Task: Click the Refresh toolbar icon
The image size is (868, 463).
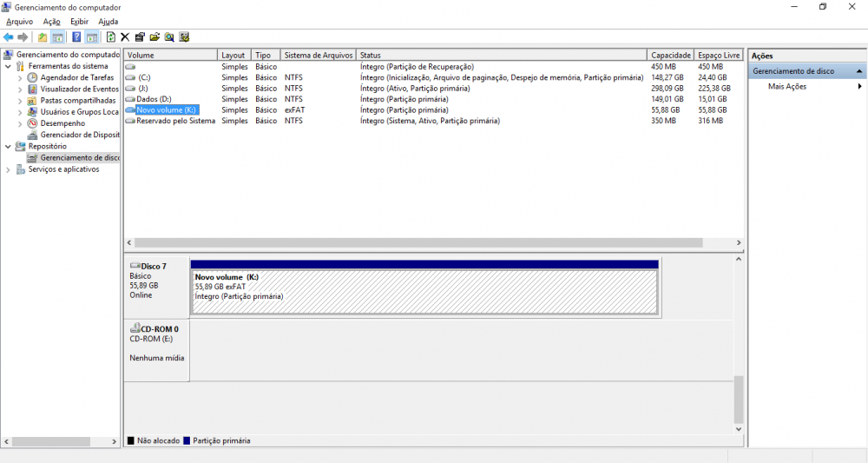Action: [111, 37]
